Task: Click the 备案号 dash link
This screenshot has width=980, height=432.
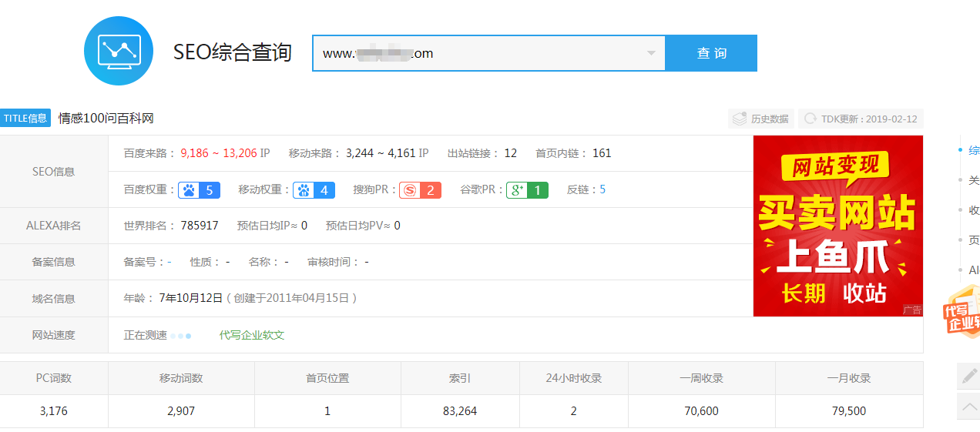Action: pyautogui.click(x=169, y=262)
